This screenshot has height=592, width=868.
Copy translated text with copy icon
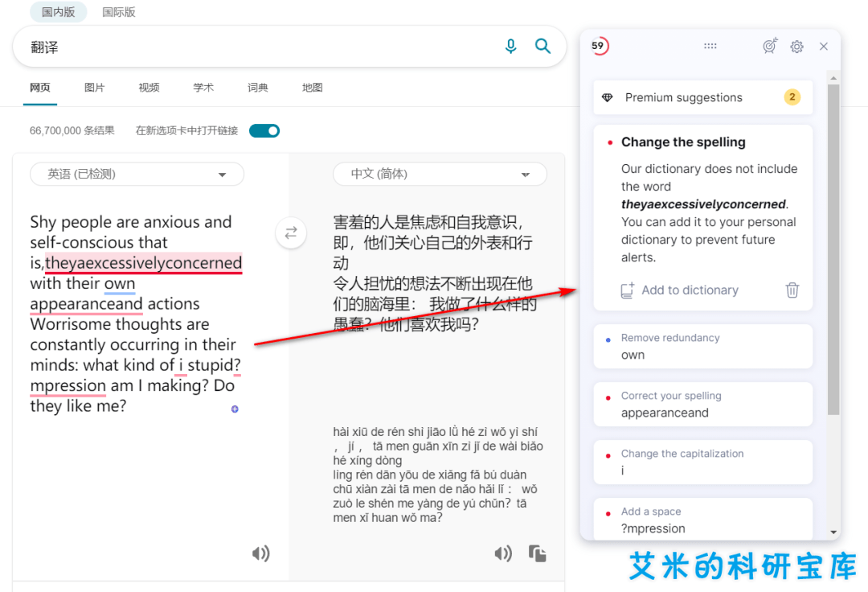tap(537, 553)
